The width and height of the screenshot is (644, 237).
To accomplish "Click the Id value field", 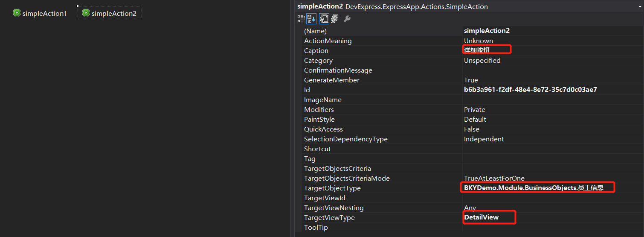I will [x=530, y=90].
